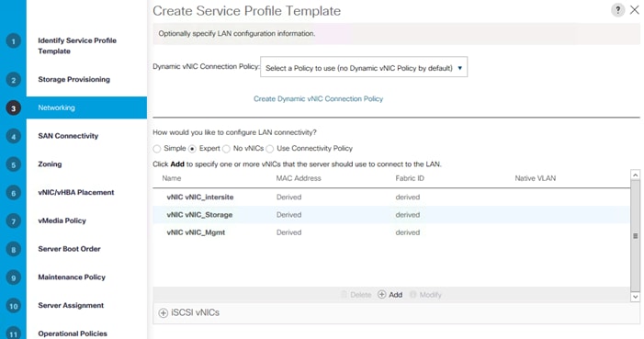The width and height of the screenshot is (644, 339).
Task: Select the vNIC vNIC_intersite row
Action: (391, 198)
